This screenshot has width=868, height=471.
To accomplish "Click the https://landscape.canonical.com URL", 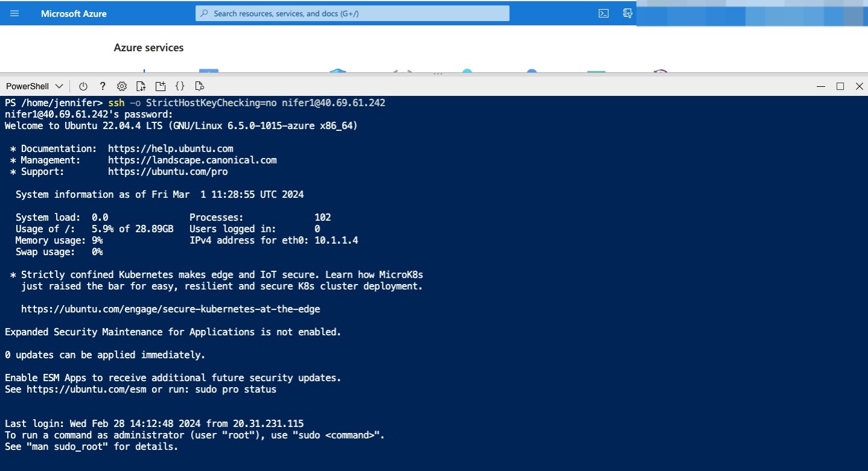I will [x=192, y=160].
